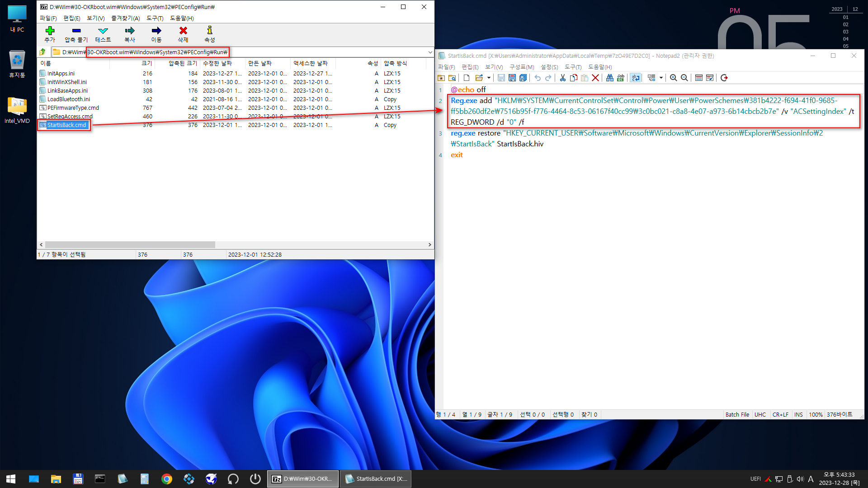Sort 7-Zip list by 압축 방식 column
This screenshot has height=488, width=868.
point(403,63)
